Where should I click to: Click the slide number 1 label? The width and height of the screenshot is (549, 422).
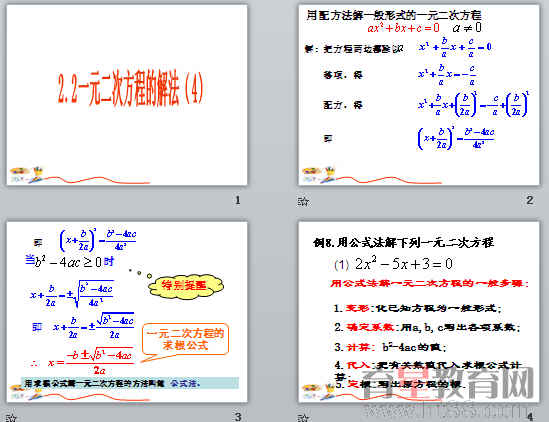tap(238, 200)
